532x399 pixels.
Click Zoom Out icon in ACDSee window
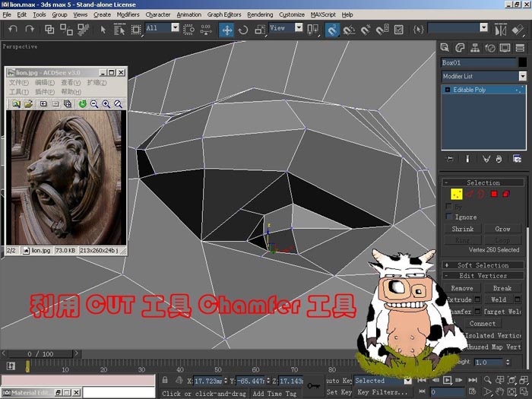[94, 104]
